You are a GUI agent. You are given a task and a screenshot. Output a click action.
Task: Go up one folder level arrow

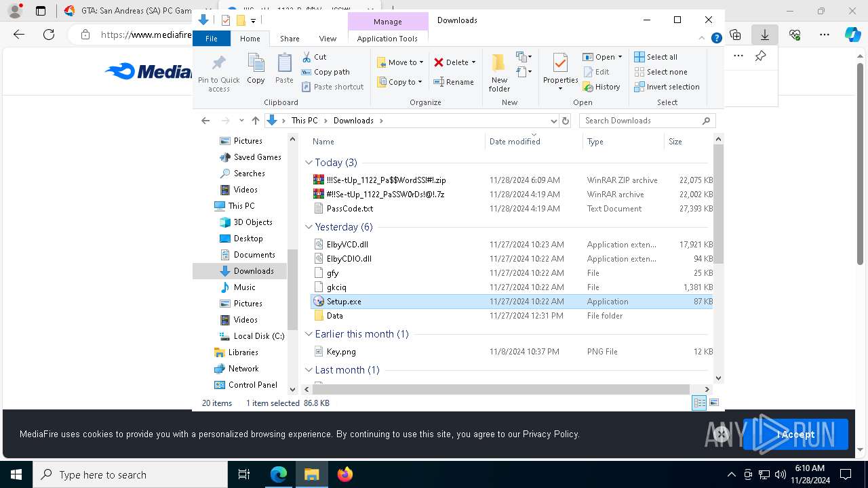click(x=255, y=121)
